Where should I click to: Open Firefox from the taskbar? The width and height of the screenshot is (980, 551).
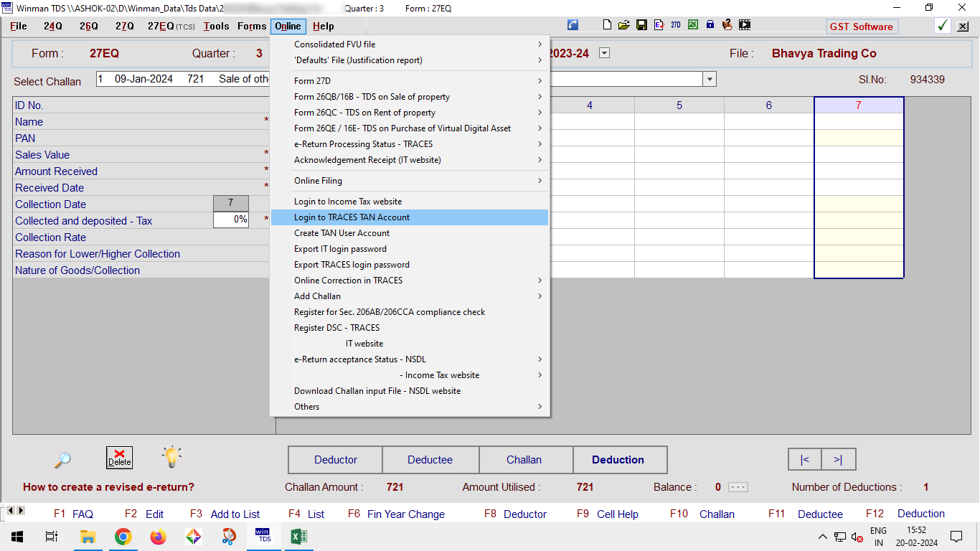[x=158, y=537]
